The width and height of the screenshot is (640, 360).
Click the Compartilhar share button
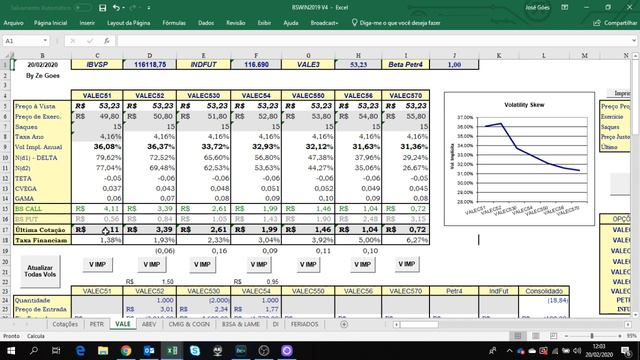click(615, 23)
